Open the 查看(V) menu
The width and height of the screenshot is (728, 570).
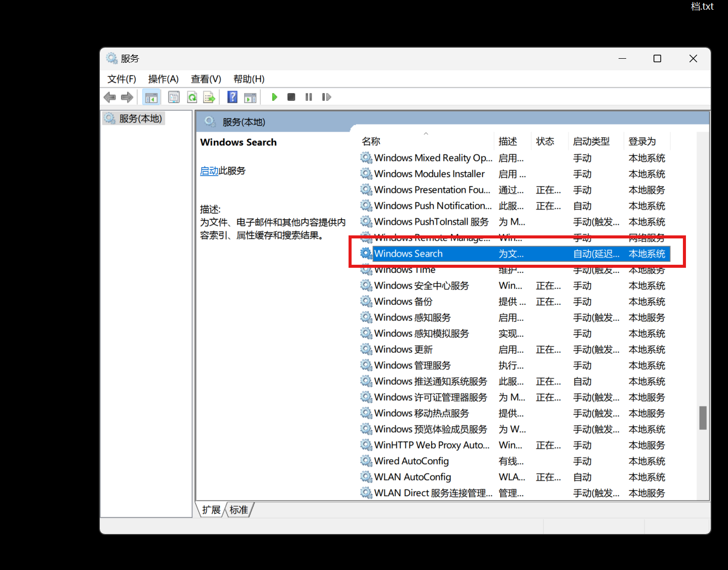(206, 79)
